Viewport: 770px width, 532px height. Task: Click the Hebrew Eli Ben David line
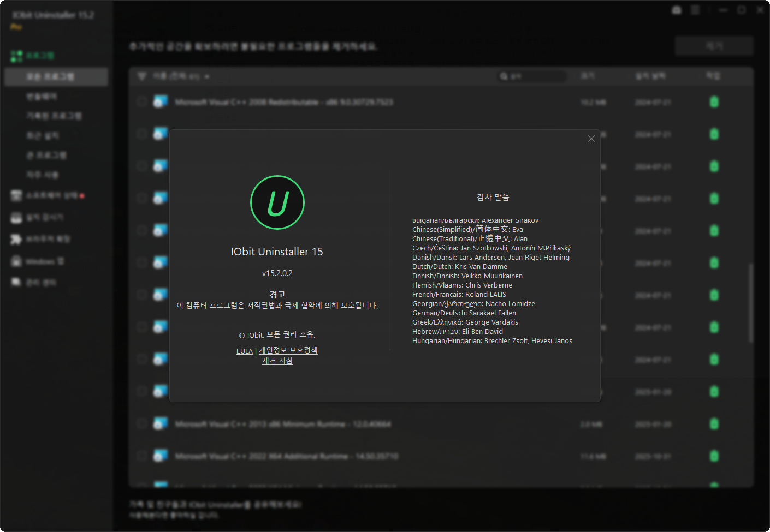point(458,331)
